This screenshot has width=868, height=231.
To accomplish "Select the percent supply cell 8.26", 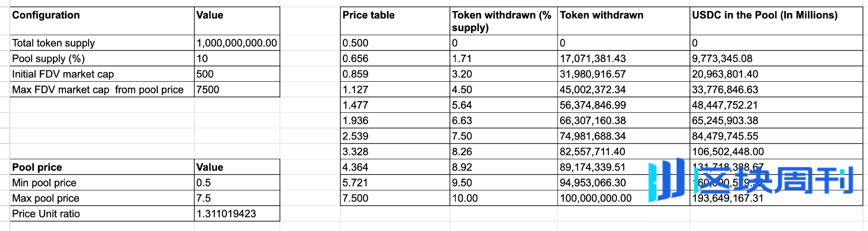I will point(503,152).
